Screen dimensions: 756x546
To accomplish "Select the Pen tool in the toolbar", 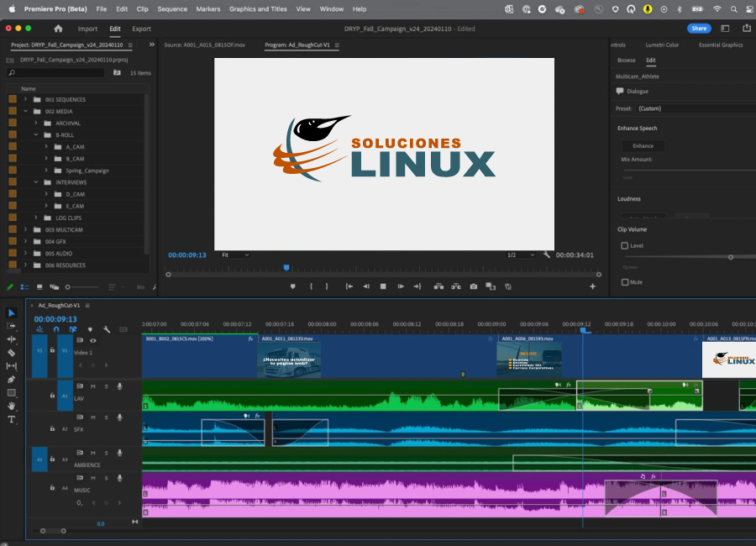I will click(x=12, y=380).
